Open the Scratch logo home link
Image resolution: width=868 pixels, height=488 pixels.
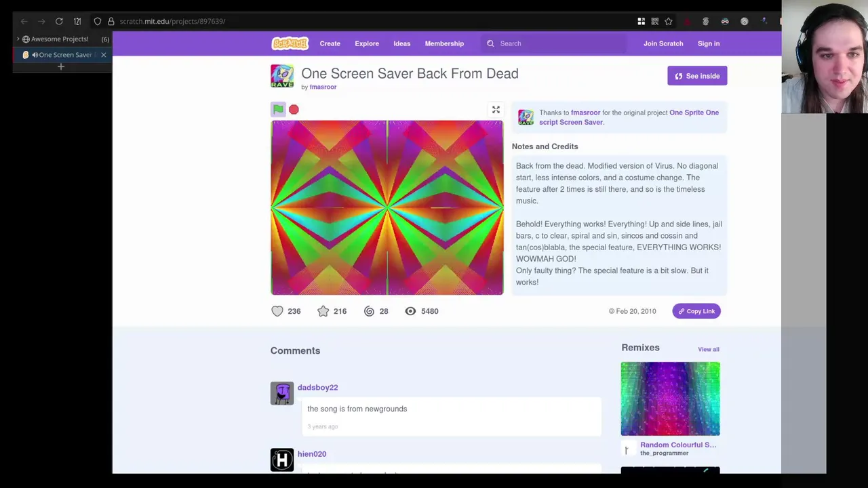[x=290, y=43]
